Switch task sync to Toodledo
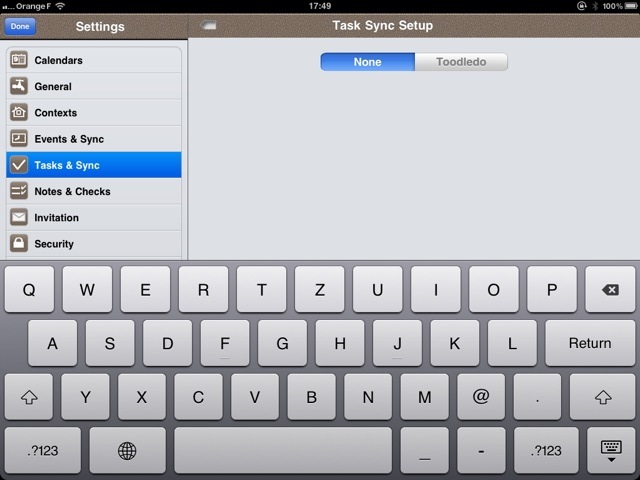640x480 pixels. click(x=461, y=62)
